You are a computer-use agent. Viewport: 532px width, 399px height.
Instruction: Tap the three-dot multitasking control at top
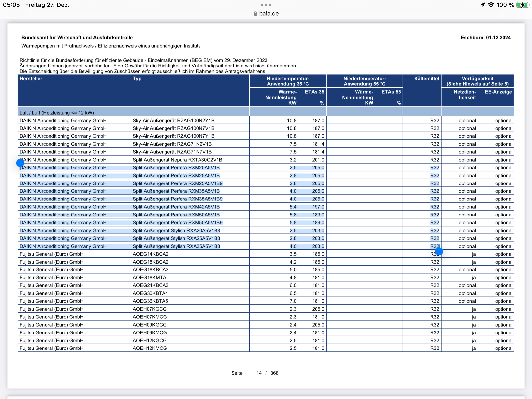pyautogui.click(x=266, y=5)
